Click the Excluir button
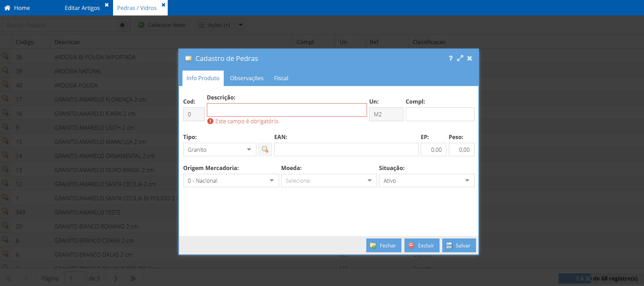644x286 pixels. [422, 245]
